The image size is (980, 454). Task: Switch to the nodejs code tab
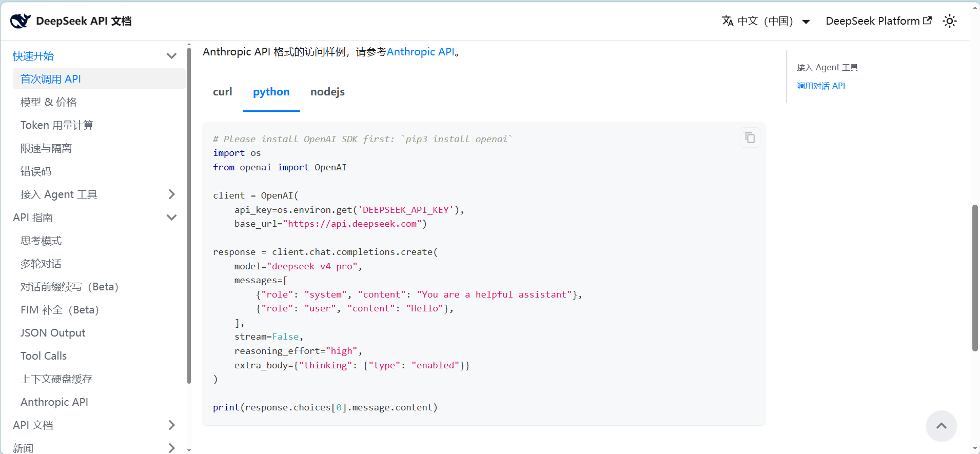coord(327,92)
